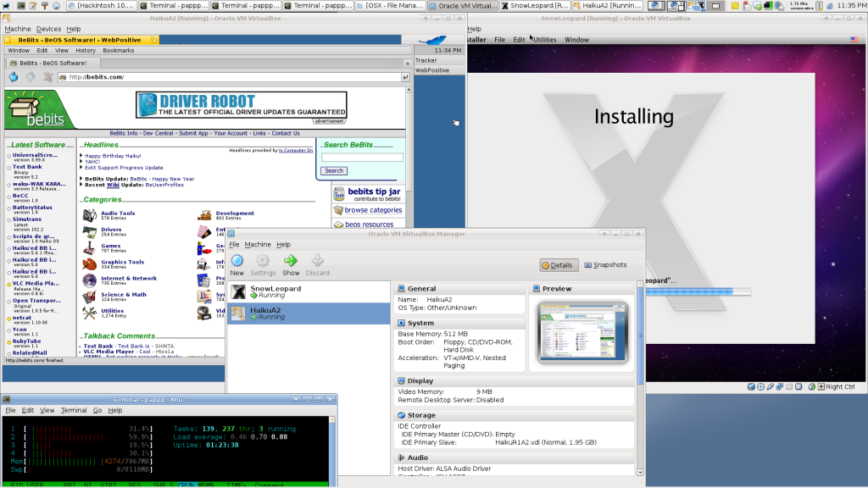The width and height of the screenshot is (868, 488).
Task: Click USB devices icon in SnowLeopard status bar
Action: [770, 386]
